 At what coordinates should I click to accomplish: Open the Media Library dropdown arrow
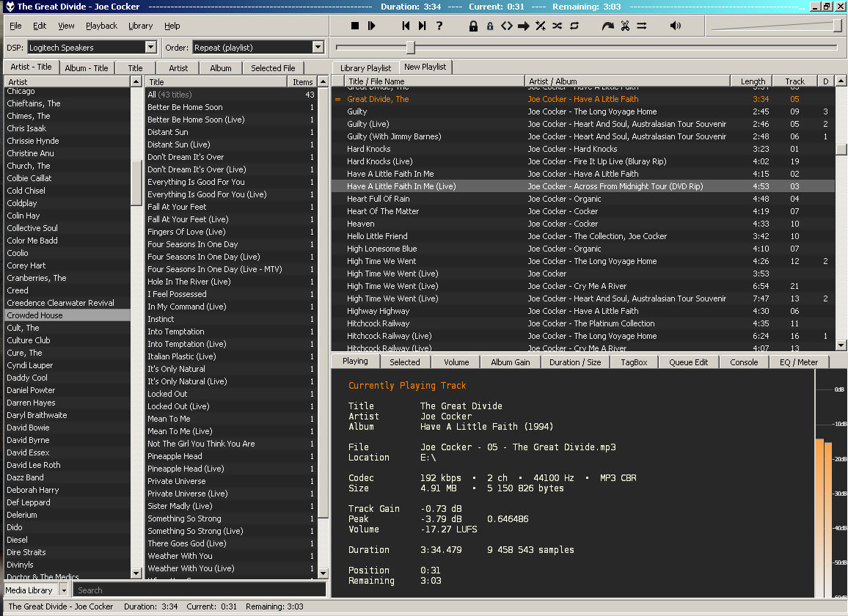[x=64, y=590]
